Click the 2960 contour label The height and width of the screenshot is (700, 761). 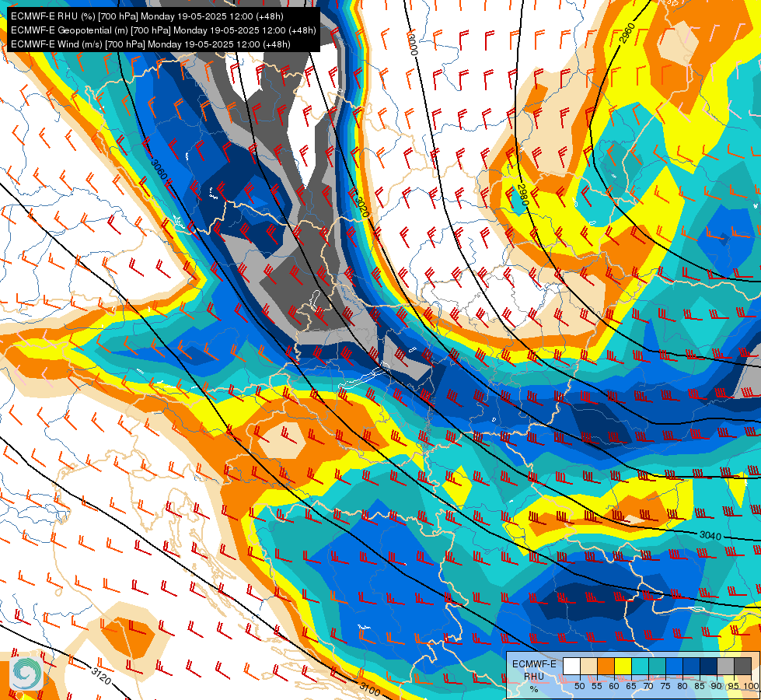(x=627, y=33)
